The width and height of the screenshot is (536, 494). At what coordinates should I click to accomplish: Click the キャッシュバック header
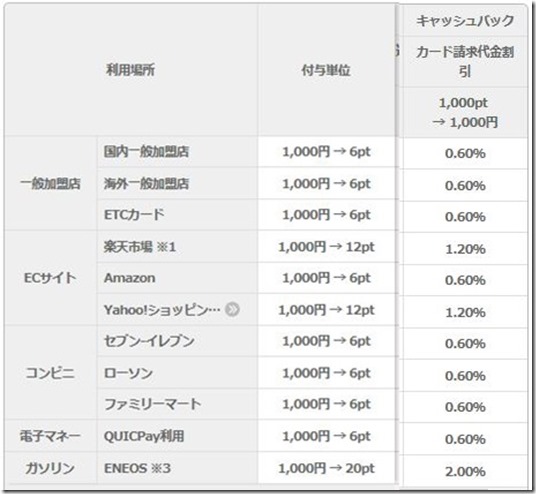(465, 21)
